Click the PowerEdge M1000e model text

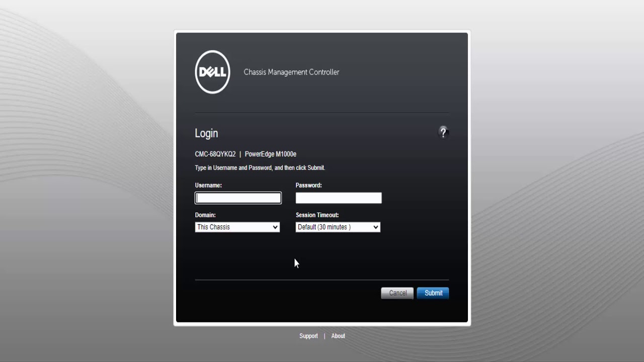pyautogui.click(x=271, y=154)
